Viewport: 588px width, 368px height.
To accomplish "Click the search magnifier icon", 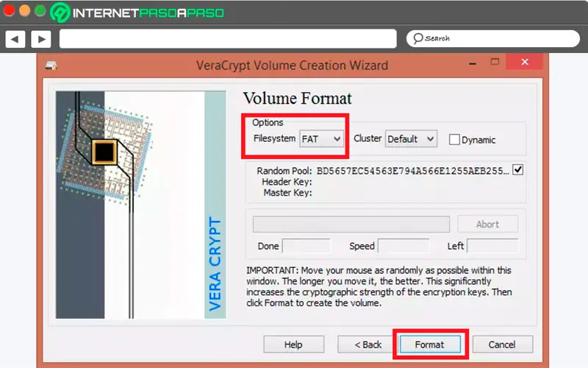I will tap(417, 38).
